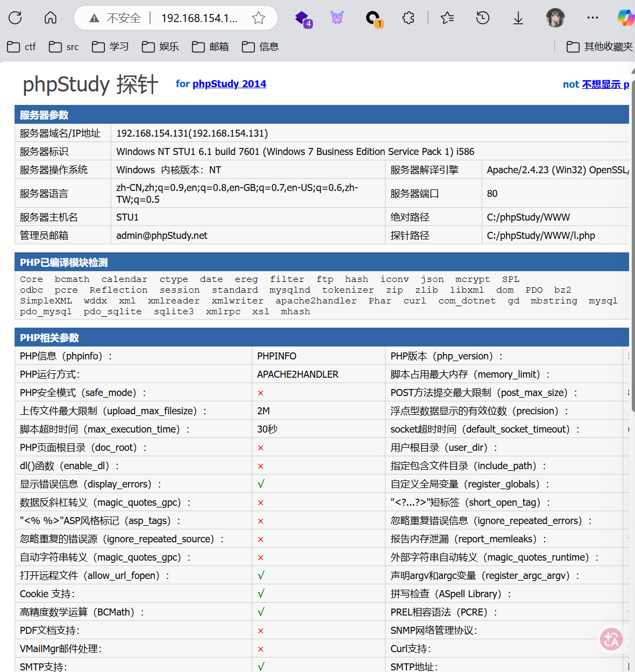This screenshot has height=672, width=635.
Task: Open the Copilot sidebar icon
Action: point(626,18)
